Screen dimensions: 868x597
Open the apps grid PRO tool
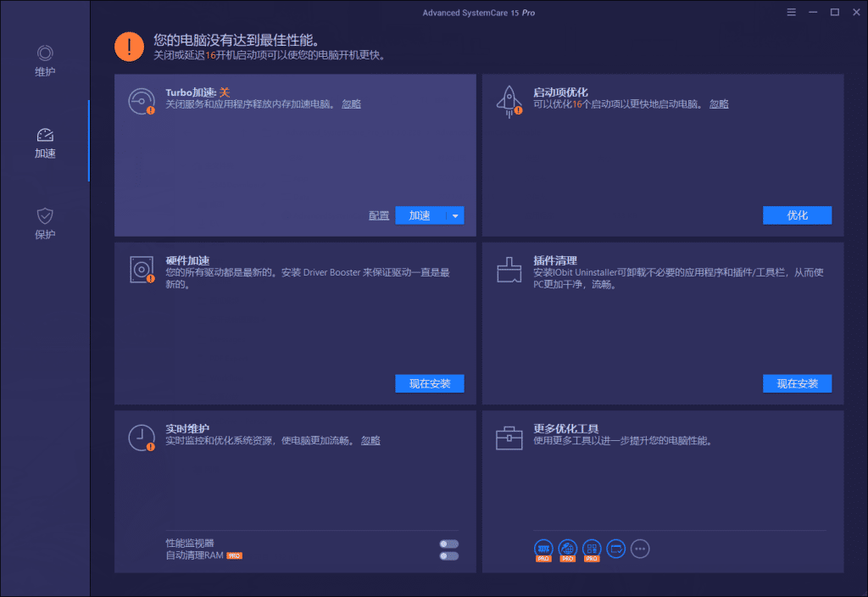(592, 550)
